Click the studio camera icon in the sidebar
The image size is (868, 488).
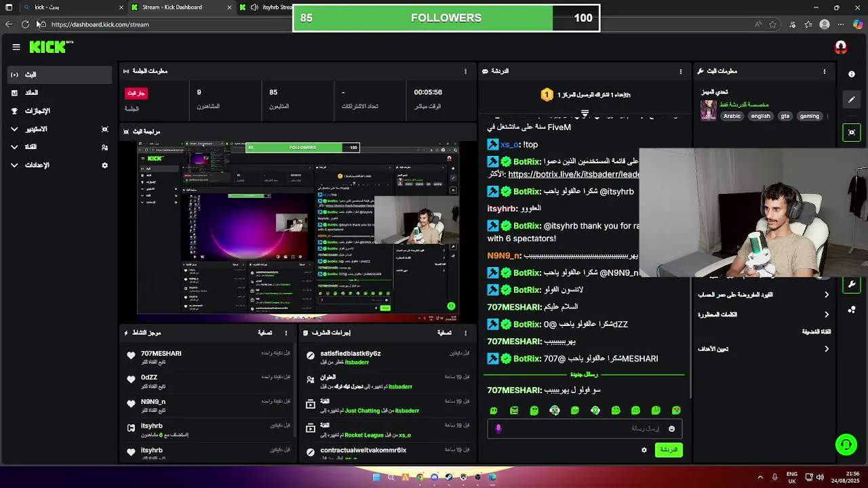[x=104, y=129]
